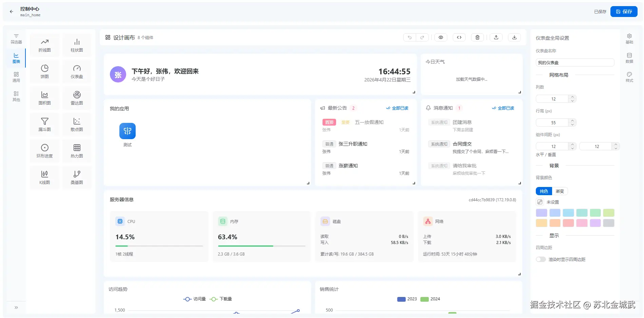
Task: Open the code view of the canvas
Action: 459,37
